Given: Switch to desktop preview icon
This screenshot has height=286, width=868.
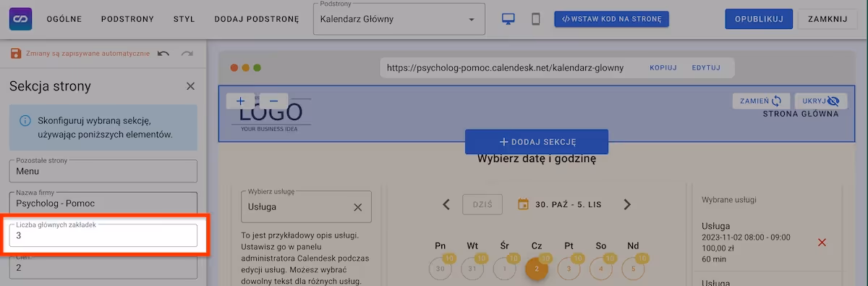Looking at the screenshot, I should [509, 20].
